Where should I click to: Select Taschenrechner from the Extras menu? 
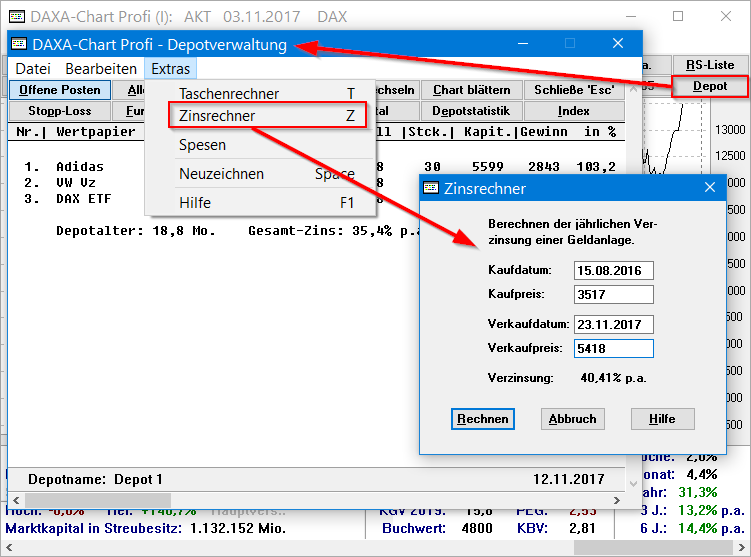[x=229, y=94]
